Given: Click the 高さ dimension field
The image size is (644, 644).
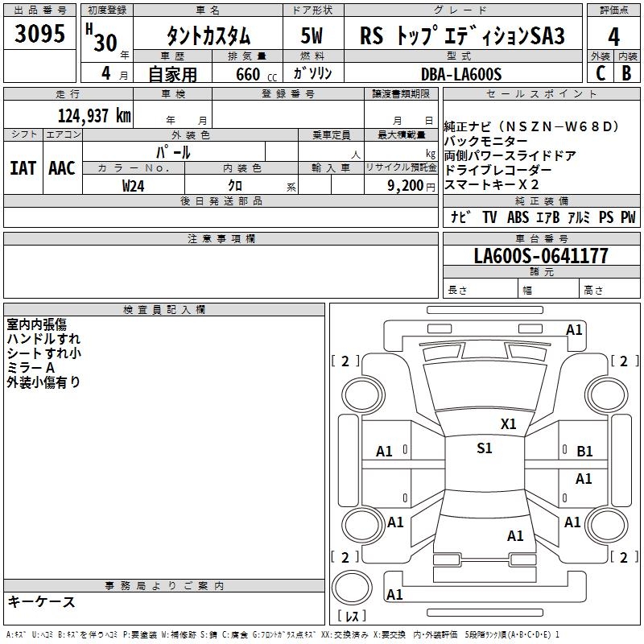Looking at the screenshot, I should tap(610, 289).
